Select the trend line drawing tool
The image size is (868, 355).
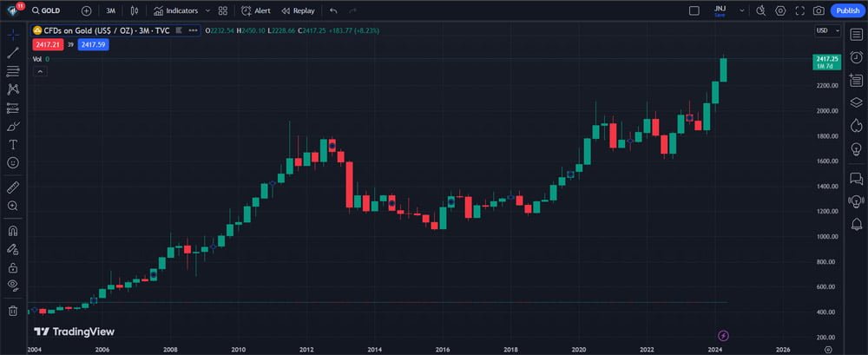pyautogui.click(x=13, y=53)
